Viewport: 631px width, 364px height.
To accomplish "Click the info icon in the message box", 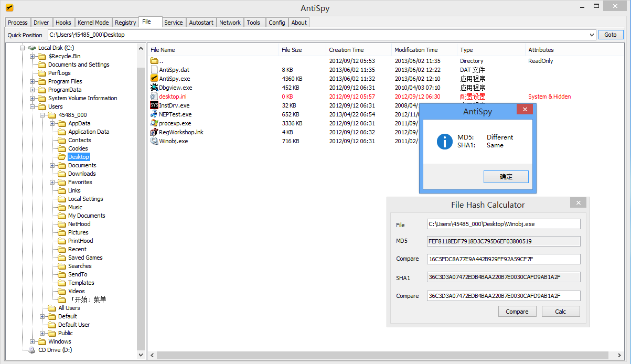I will (x=445, y=141).
